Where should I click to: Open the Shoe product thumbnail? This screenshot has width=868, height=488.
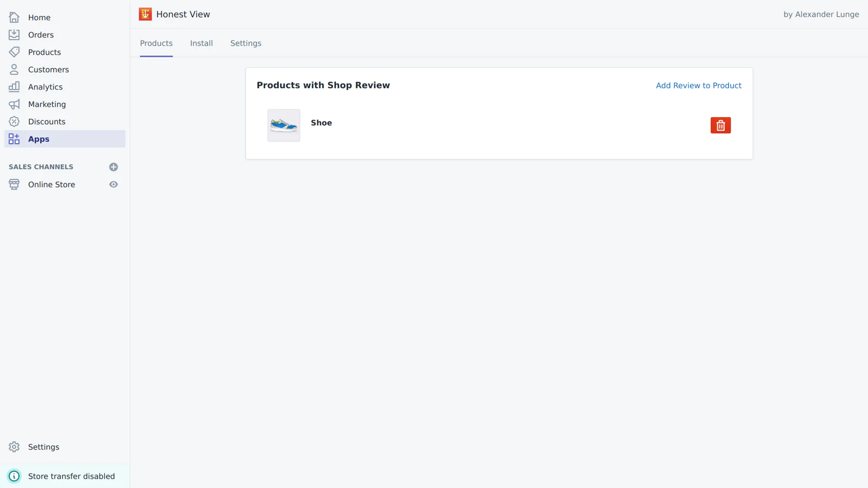click(284, 125)
